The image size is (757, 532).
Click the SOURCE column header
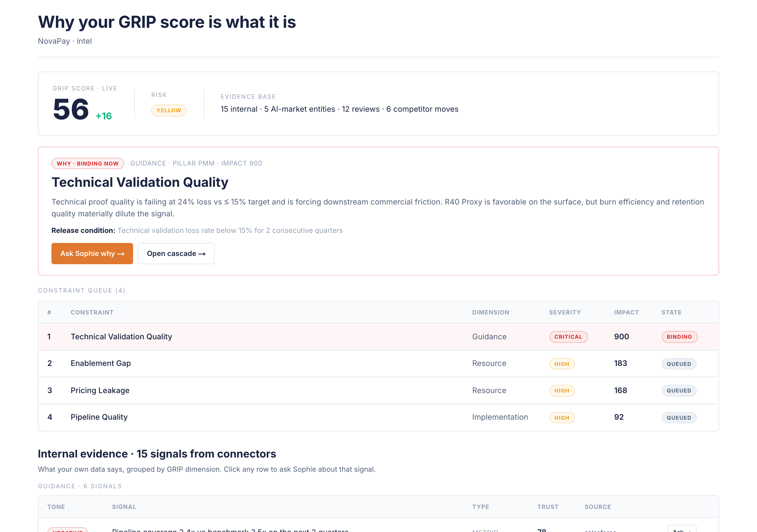(598, 507)
